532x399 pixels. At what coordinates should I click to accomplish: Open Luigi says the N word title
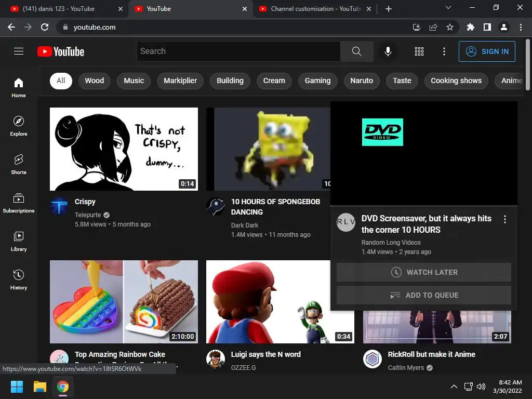(x=266, y=354)
